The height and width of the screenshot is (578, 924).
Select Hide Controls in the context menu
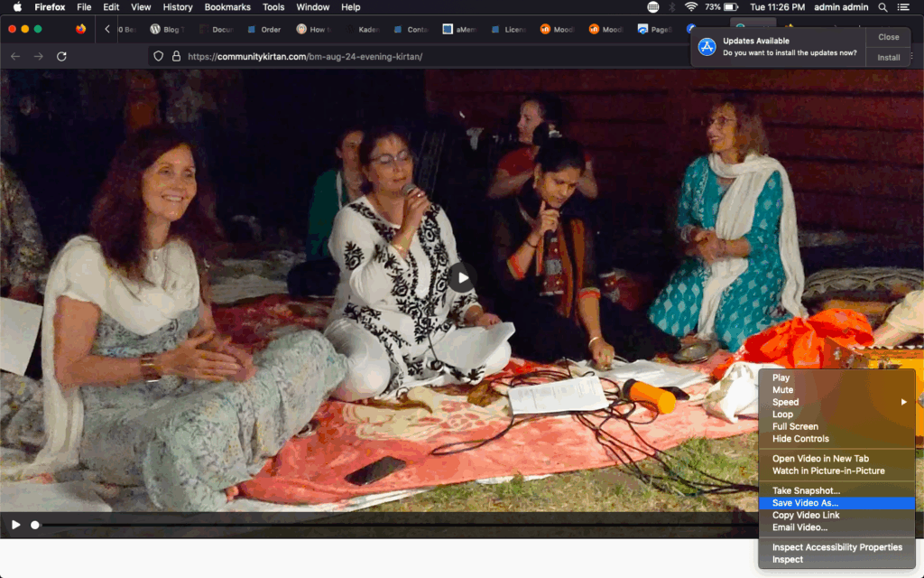click(x=799, y=439)
